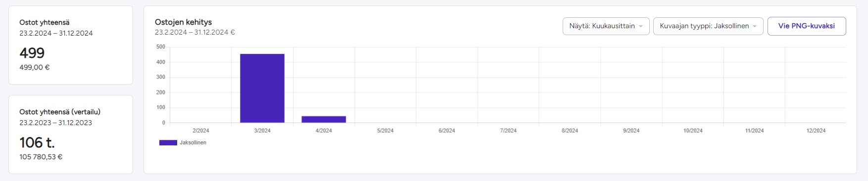Click the 7/2024 axis label
868x181 pixels.
pyautogui.click(x=508, y=131)
